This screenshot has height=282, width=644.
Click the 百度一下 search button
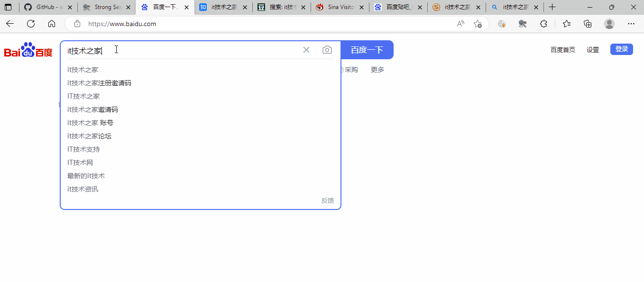coord(367,50)
